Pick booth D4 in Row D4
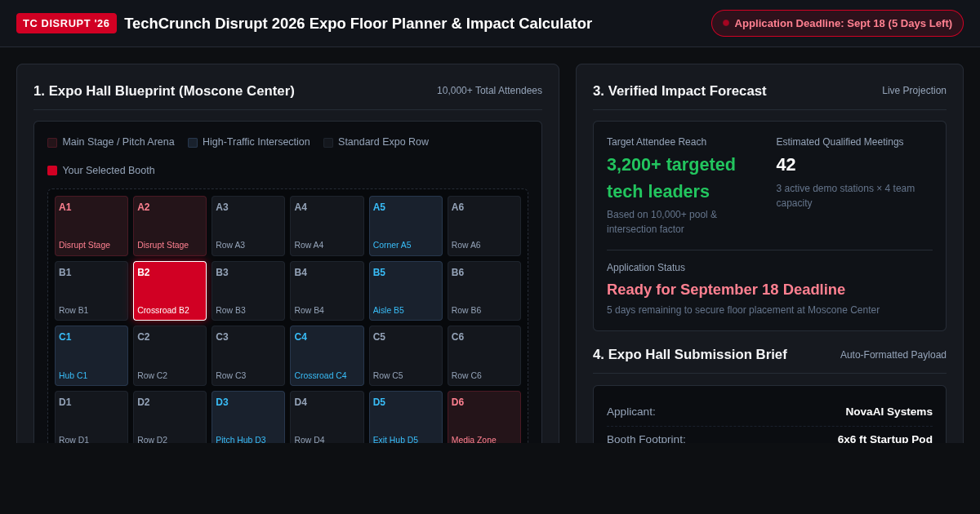The height and width of the screenshot is (514, 980). [x=327, y=417]
